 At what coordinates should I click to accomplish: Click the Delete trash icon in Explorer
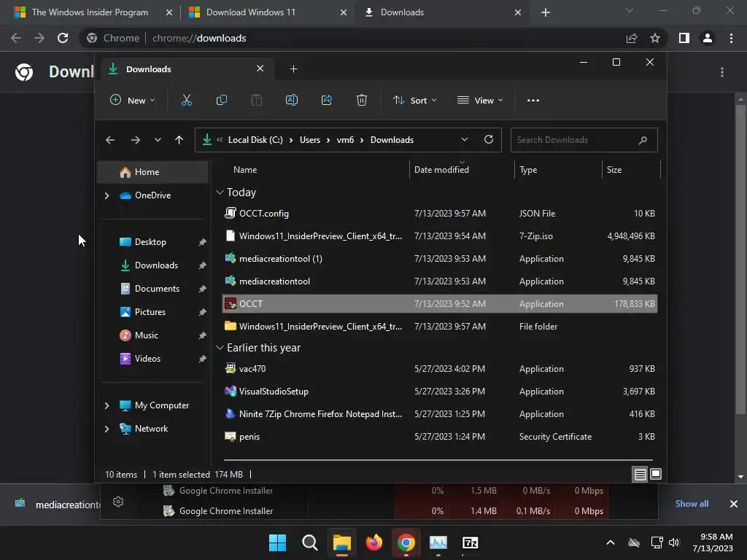point(362,101)
